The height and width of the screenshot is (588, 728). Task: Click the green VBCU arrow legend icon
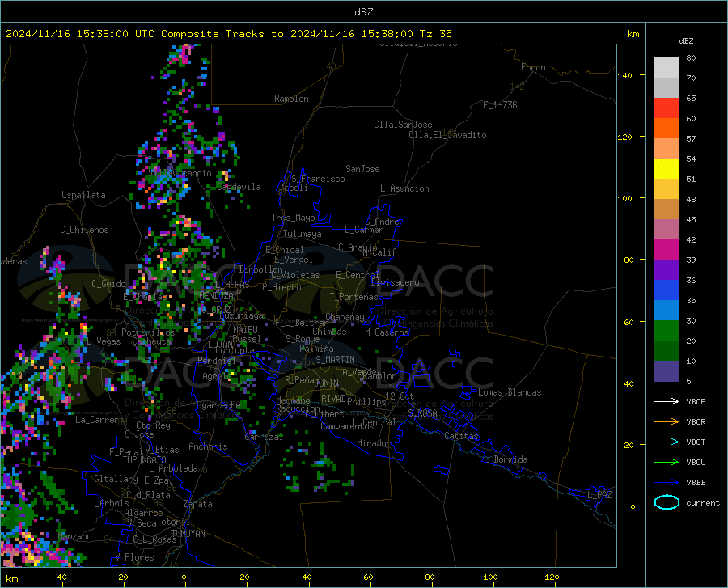(x=667, y=463)
